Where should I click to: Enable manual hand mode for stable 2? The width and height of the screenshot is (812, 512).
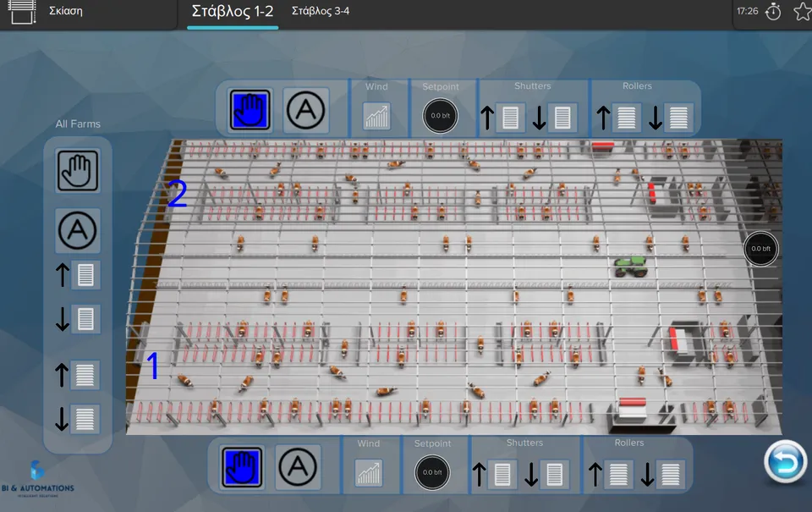pos(250,110)
